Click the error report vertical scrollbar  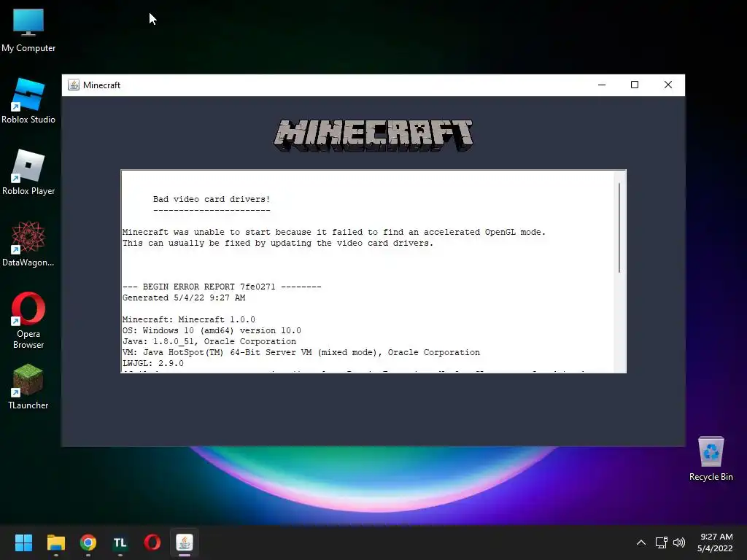pyautogui.click(x=619, y=227)
